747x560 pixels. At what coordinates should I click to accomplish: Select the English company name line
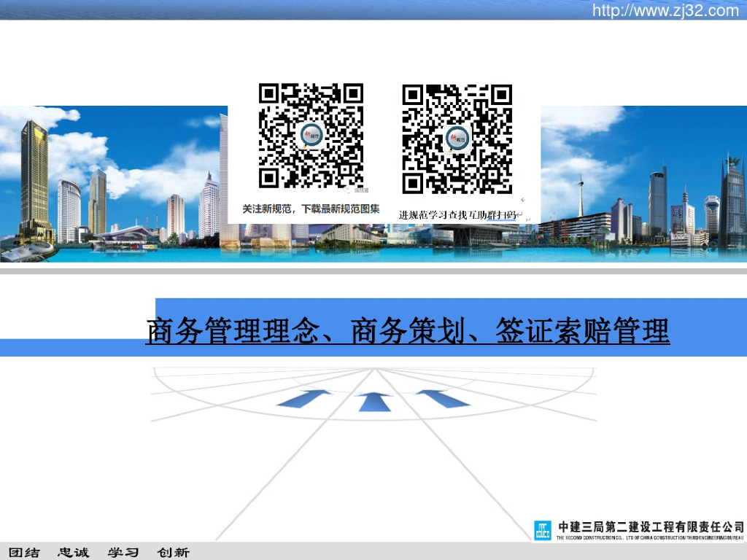pos(650,537)
